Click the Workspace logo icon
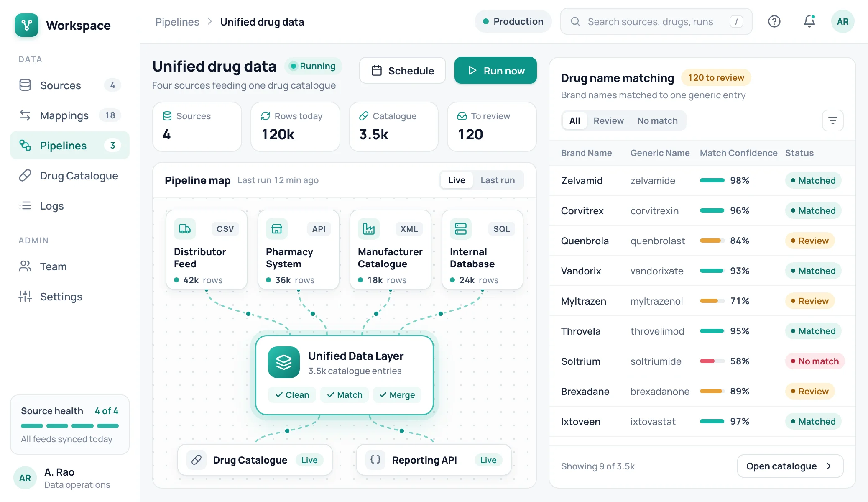This screenshot has height=502, width=868. tap(27, 25)
